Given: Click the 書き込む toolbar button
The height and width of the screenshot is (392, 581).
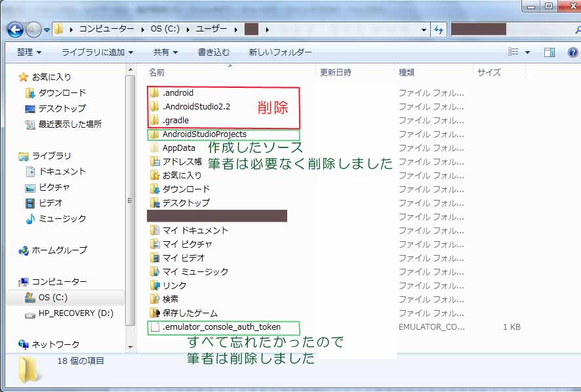Looking at the screenshot, I should click(x=213, y=52).
